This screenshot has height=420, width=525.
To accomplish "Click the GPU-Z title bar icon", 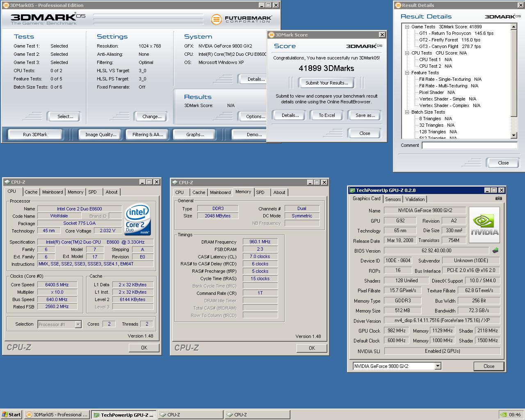I will coord(352,190).
